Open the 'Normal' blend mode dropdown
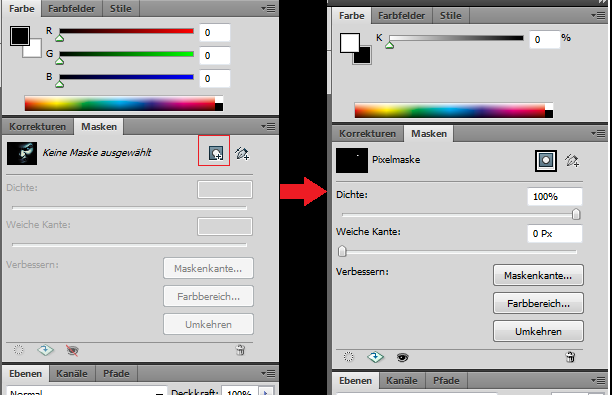612x395 pixels. coord(87,391)
